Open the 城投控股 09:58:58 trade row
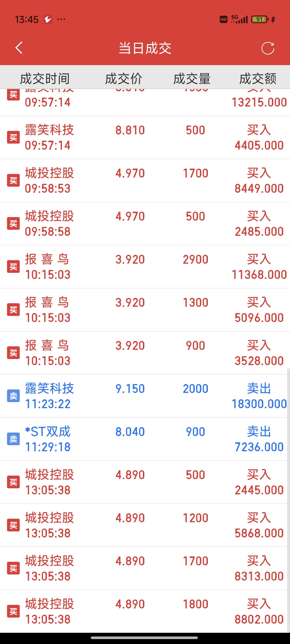This screenshot has width=290, height=644. coord(145,223)
